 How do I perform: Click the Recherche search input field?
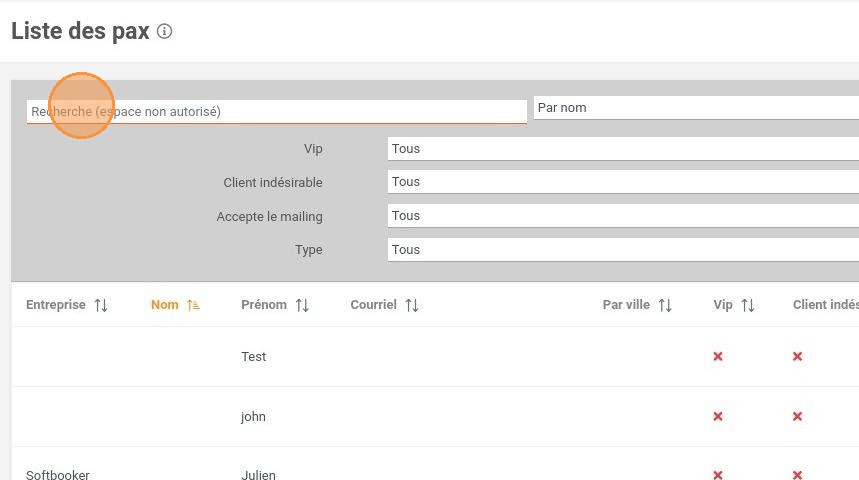(x=277, y=112)
